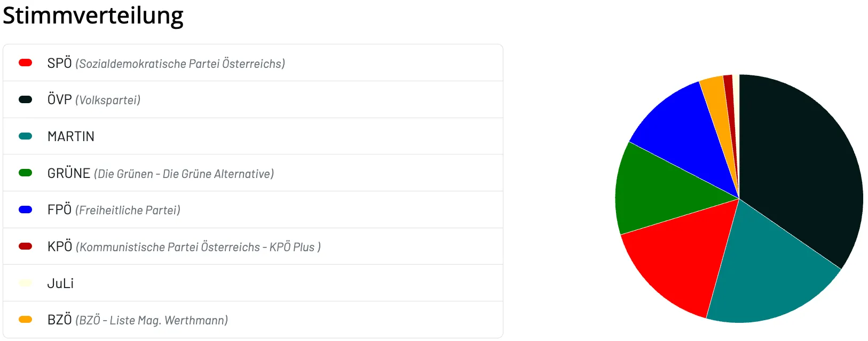Click the green GRÜNE legend color marker
This screenshot has height=341, width=868.
(x=25, y=173)
